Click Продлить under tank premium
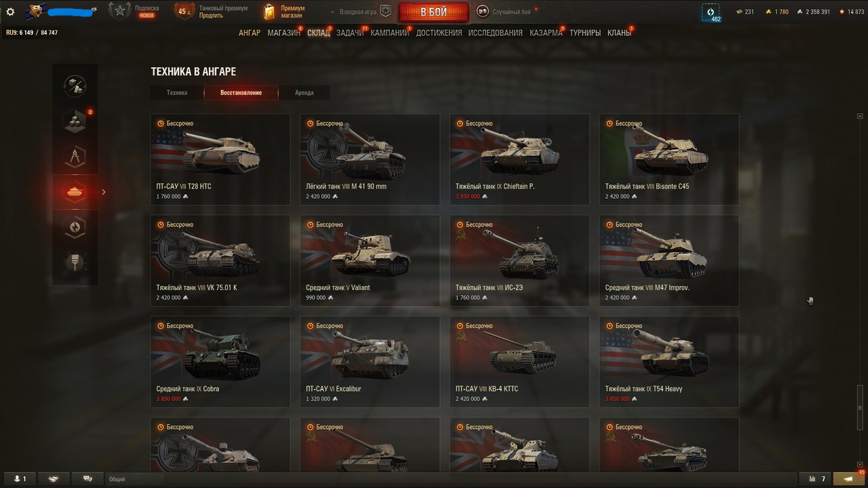This screenshot has width=868, height=488. pyautogui.click(x=211, y=16)
